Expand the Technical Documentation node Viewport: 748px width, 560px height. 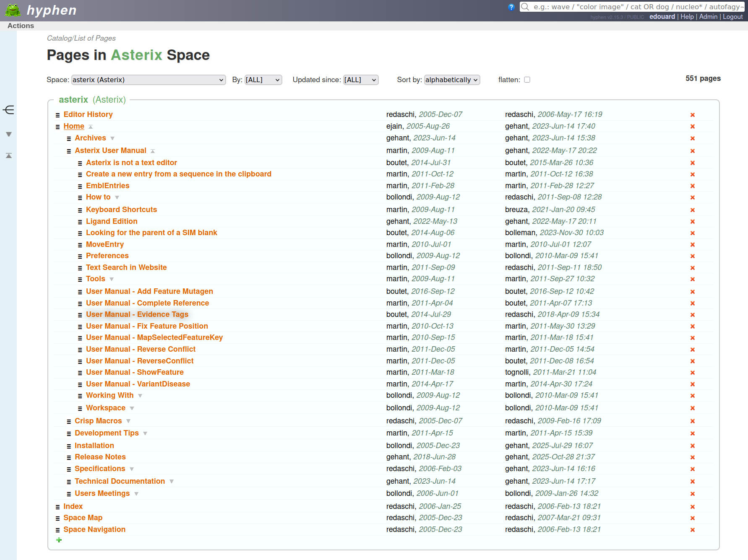[x=172, y=482]
